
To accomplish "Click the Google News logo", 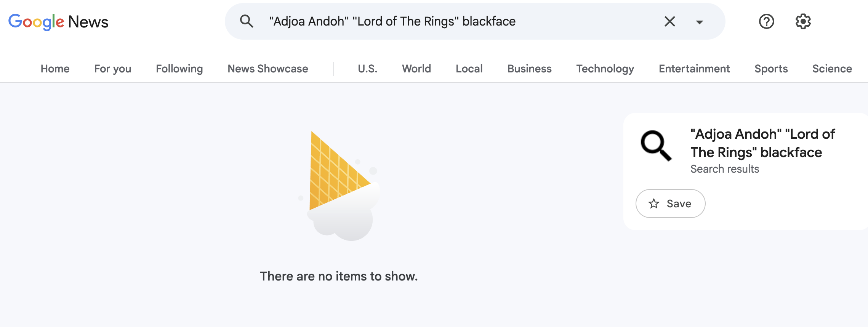I will click(x=58, y=22).
